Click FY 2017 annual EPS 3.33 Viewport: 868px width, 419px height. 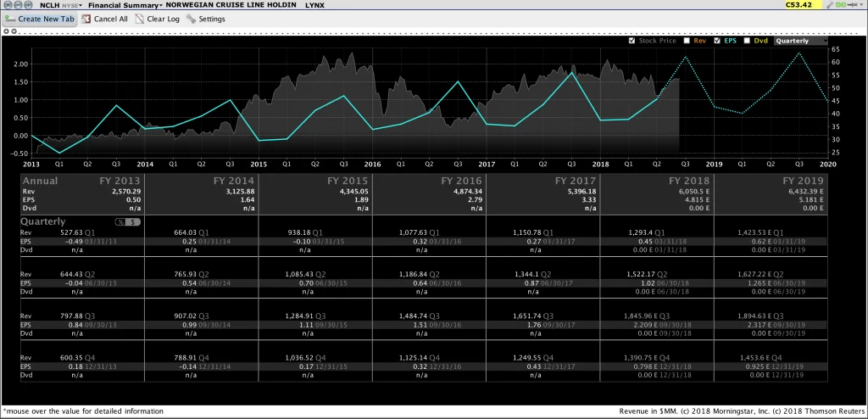(x=589, y=199)
